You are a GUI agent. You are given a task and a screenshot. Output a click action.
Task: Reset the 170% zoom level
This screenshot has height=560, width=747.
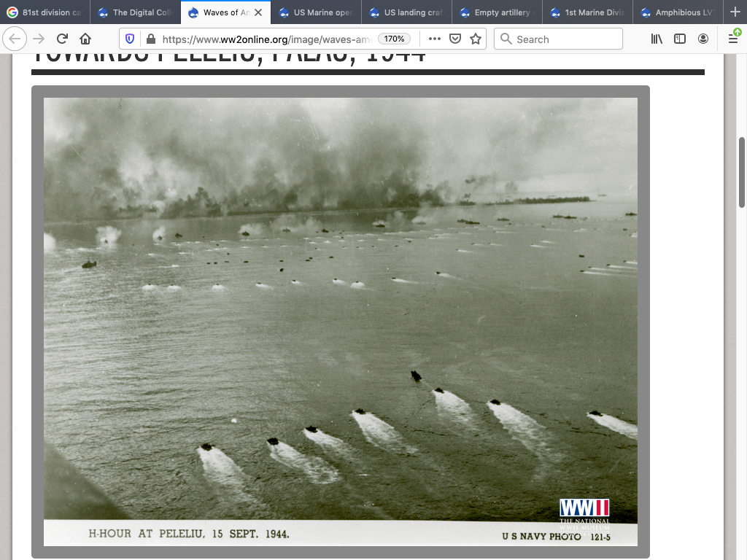click(x=395, y=39)
